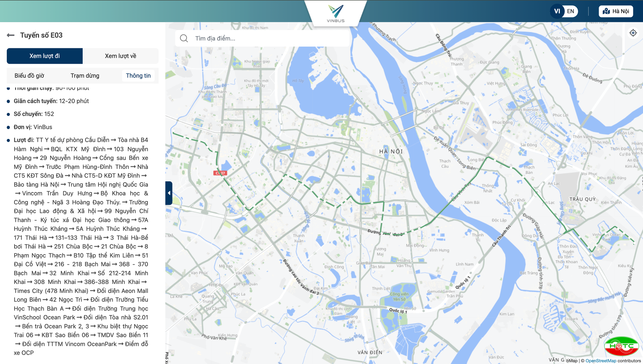Screen dimensions: 643x364
Task: Click the Cầu Thanh Trì bridge label
Action: [501, 236]
